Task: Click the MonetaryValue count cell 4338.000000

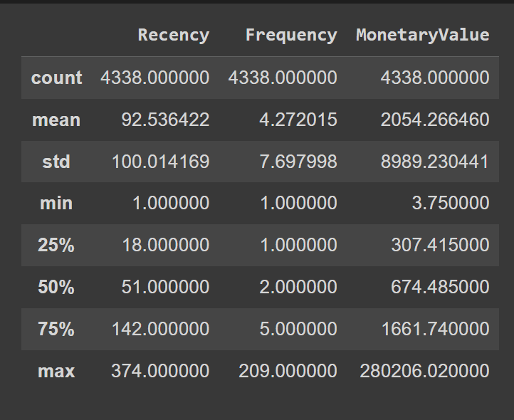Action: coord(435,78)
